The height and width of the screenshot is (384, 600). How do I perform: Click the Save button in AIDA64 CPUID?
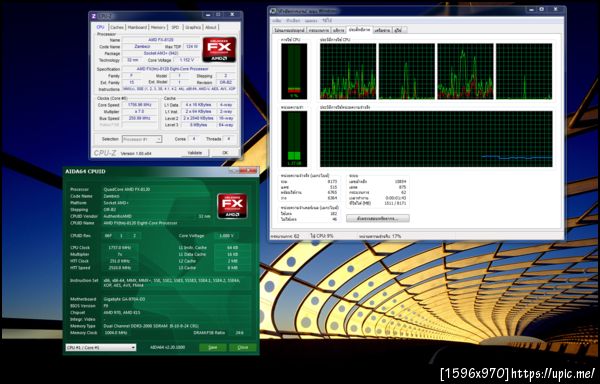pyautogui.click(x=213, y=347)
